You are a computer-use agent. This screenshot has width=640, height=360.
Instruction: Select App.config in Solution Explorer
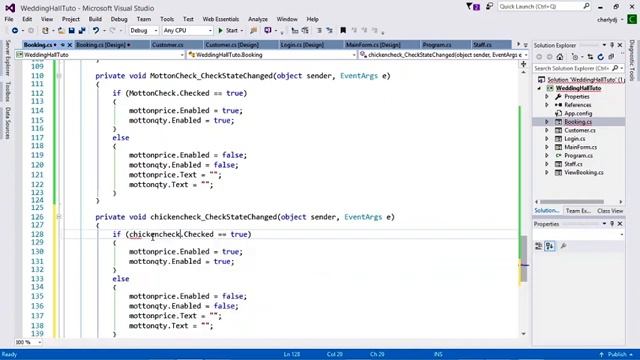pos(578,113)
